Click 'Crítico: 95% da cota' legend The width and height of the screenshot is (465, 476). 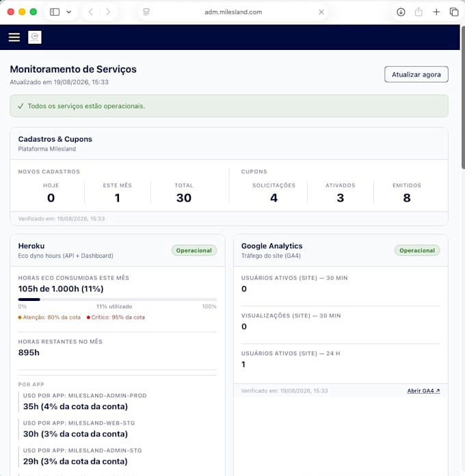[116, 317]
